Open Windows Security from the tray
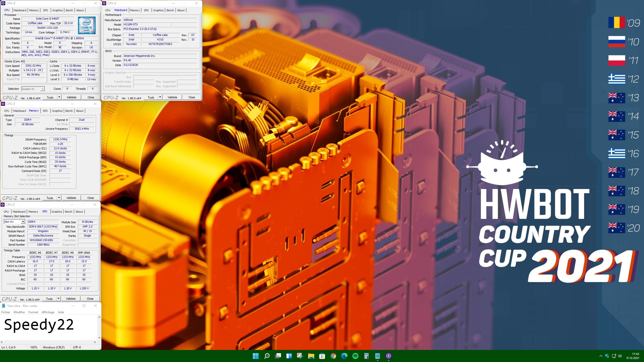 coord(607,356)
